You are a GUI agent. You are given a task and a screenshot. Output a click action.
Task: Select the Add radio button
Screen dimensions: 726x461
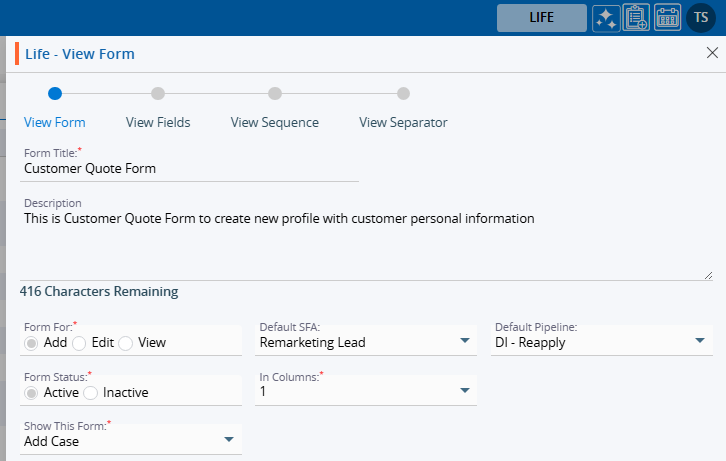32,343
